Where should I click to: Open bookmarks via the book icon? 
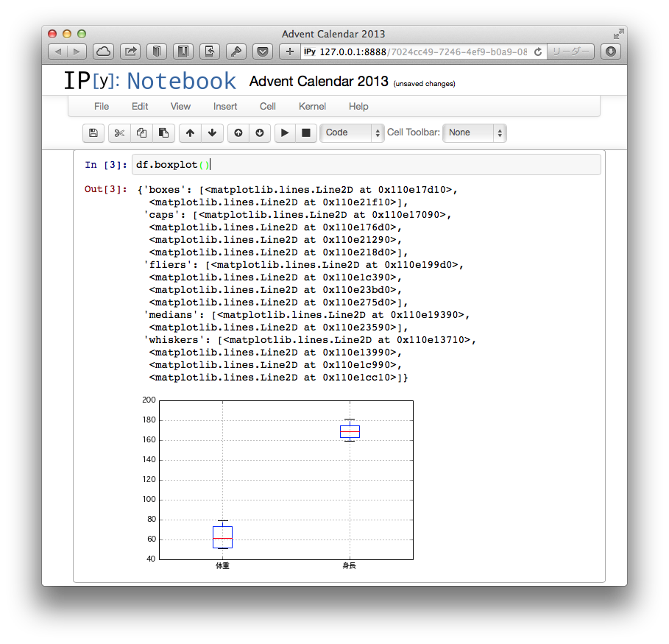pos(157,52)
